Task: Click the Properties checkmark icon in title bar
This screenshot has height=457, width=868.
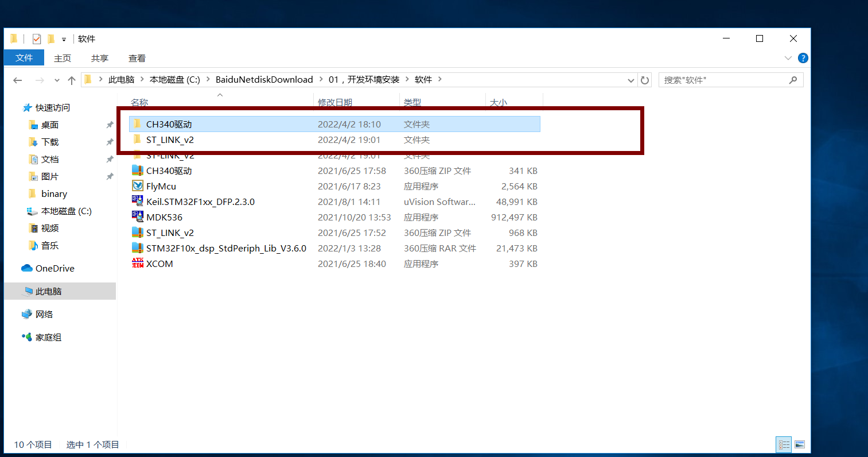Action: click(37, 39)
